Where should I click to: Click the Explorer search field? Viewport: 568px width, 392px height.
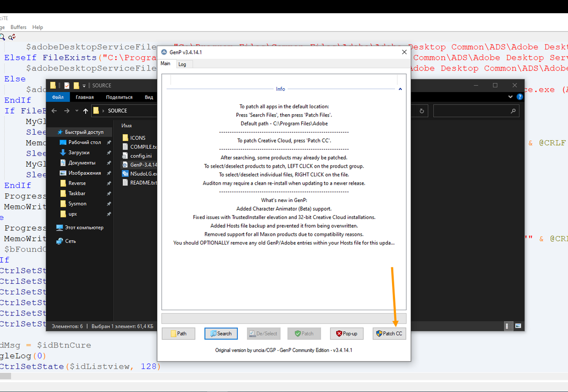[476, 111]
